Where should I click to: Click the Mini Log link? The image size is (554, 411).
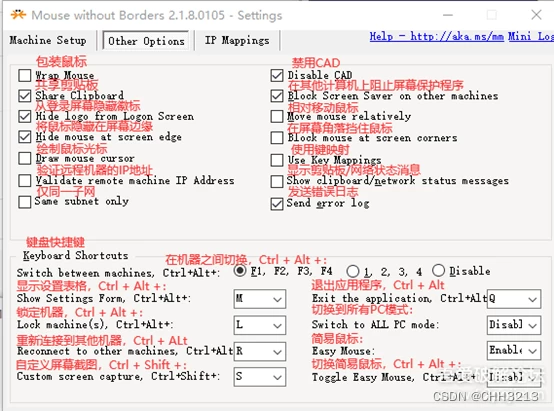531,36
